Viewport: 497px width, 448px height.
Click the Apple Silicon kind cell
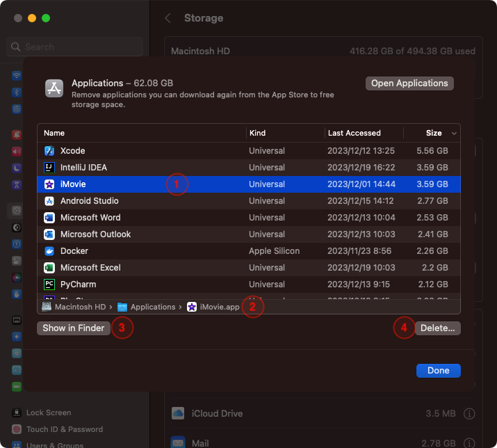tap(274, 251)
